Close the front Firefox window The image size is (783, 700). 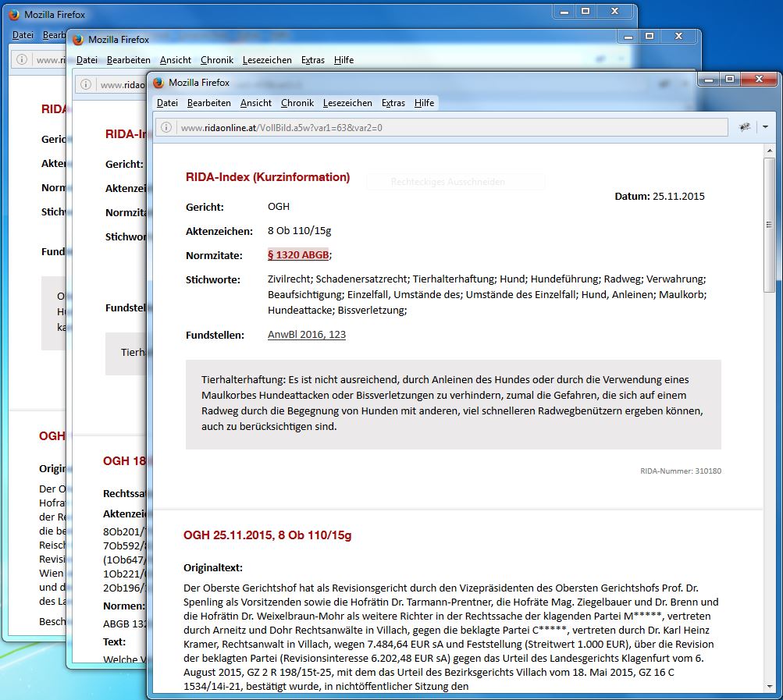[x=759, y=80]
